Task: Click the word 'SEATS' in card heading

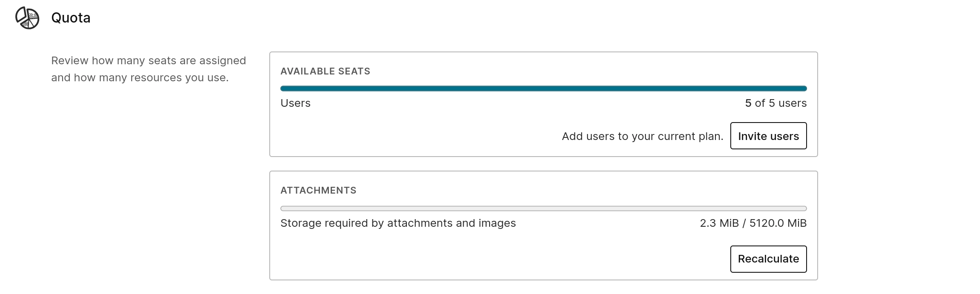Action: coord(354,71)
